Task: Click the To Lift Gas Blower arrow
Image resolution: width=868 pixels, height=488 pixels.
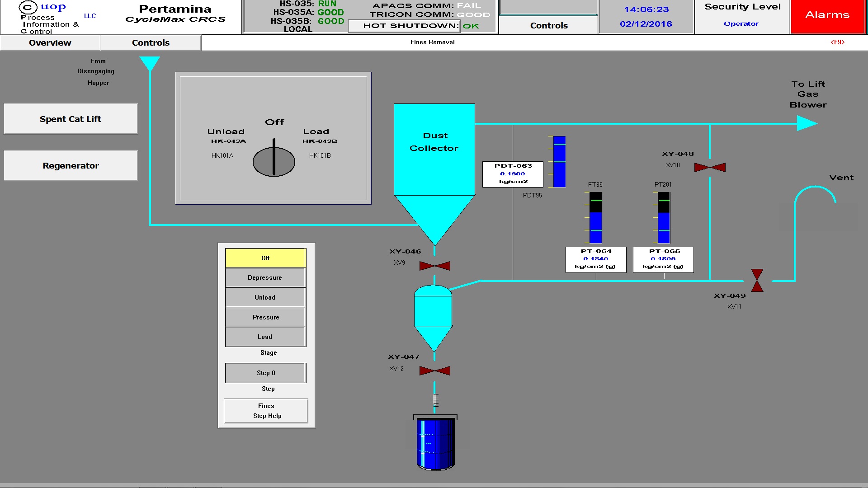Action: 807,123
